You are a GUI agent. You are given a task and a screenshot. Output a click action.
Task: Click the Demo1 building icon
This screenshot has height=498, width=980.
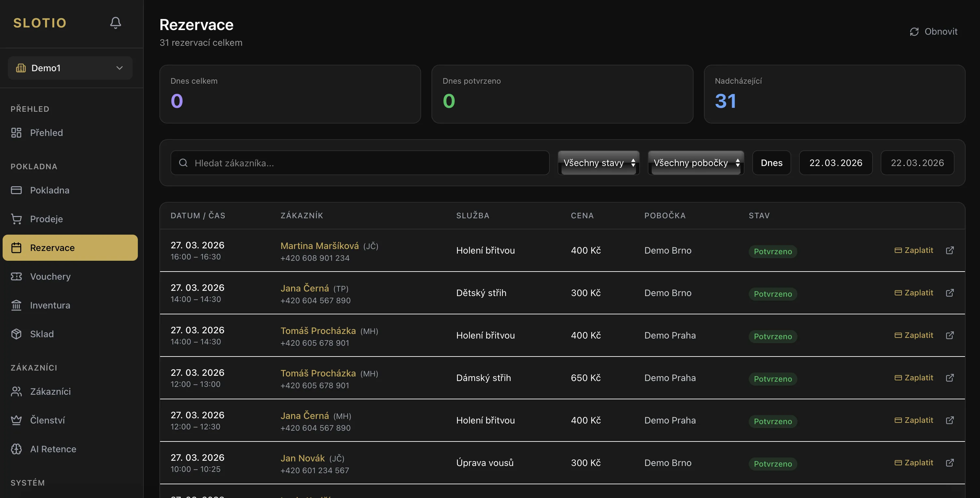point(21,68)
